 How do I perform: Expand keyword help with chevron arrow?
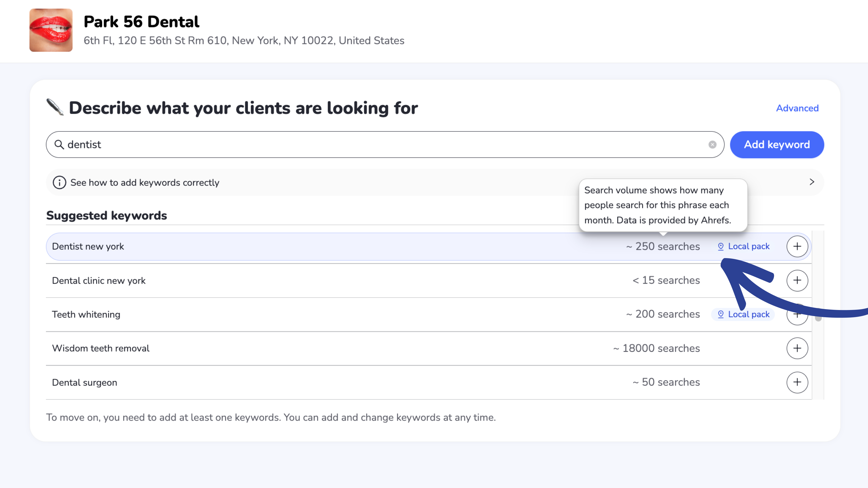click(812, 182)
